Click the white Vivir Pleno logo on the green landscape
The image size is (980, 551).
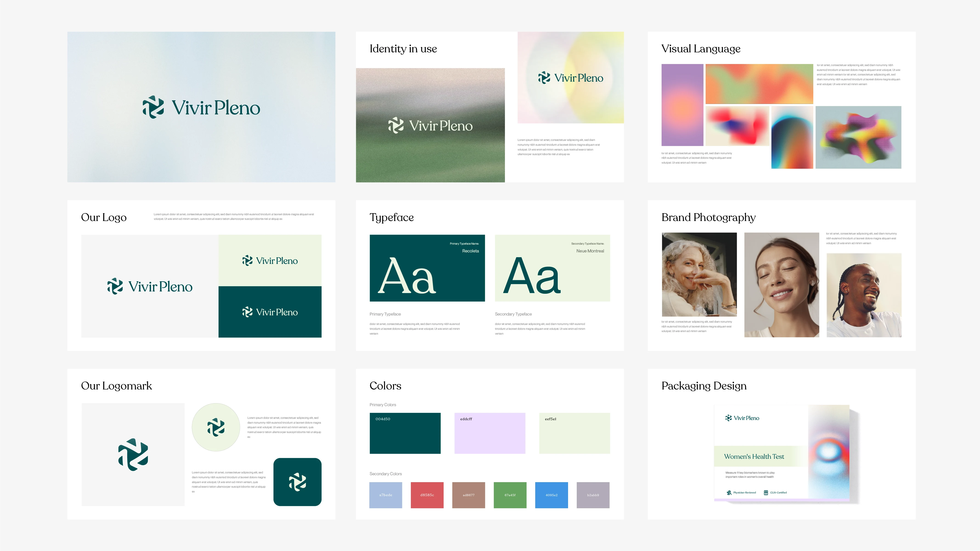tap(430, 126)
